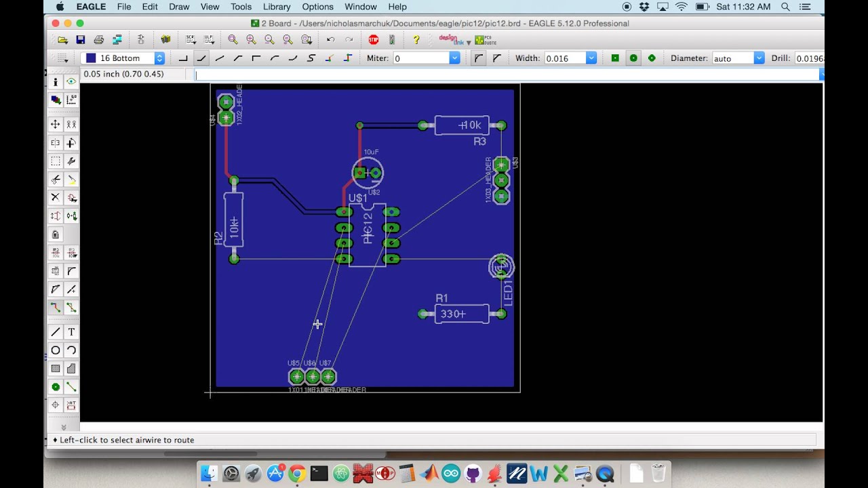This screenshot has width=868, height=488.
Task: Select the Text tool
Action: pos(71,332)
